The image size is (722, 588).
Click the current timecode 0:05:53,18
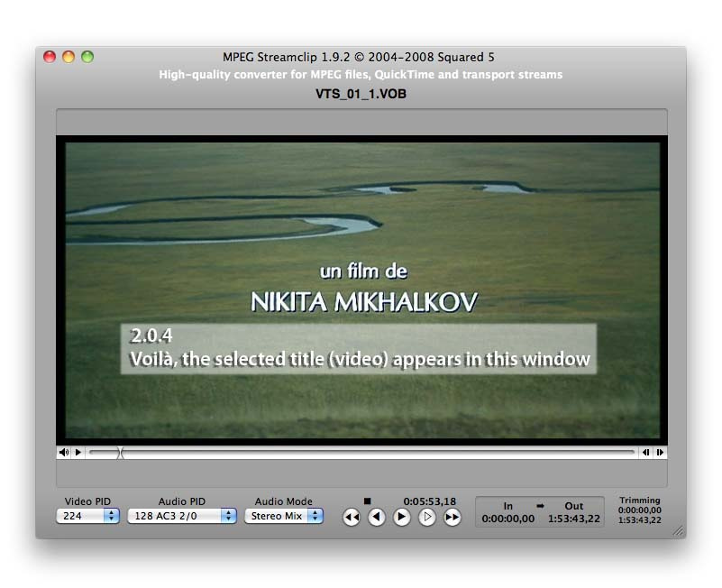click(430, 501)
